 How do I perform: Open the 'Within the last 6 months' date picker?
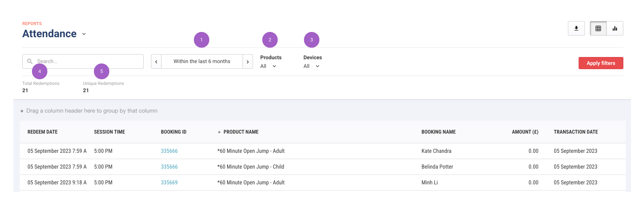coord(202,61)
